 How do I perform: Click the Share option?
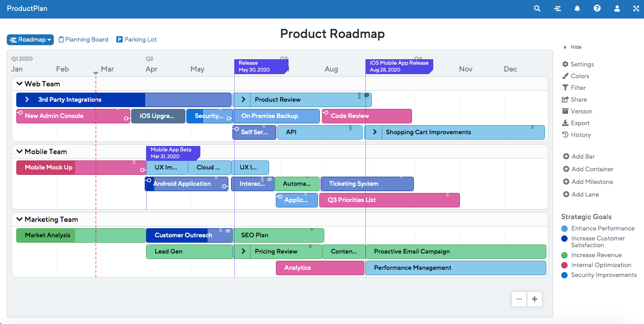[574, 99]
